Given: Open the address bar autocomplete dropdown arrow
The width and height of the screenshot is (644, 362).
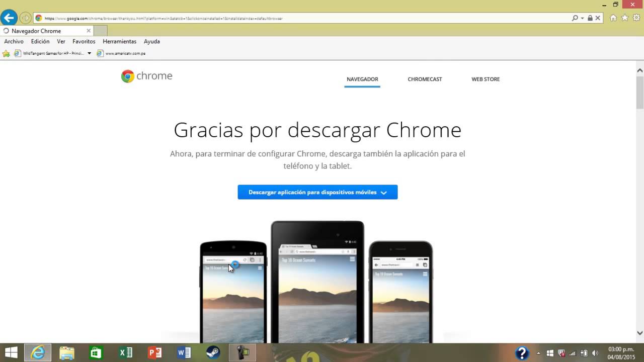Looking at the screenshot, I should (583, 18).
